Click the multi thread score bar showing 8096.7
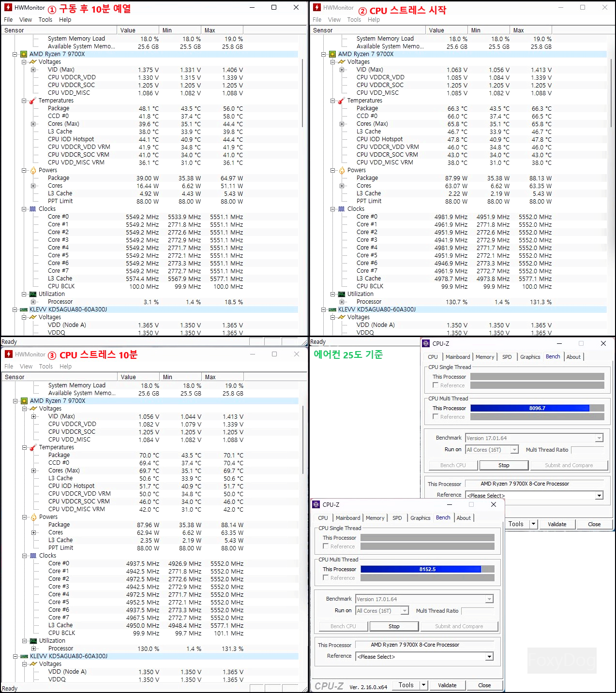The height and width of the screenshot is (693, 616). 537,408
